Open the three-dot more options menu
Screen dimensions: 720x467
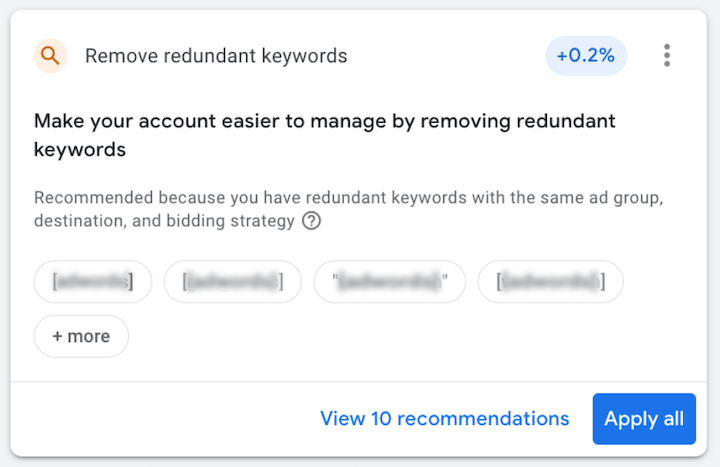667,56
